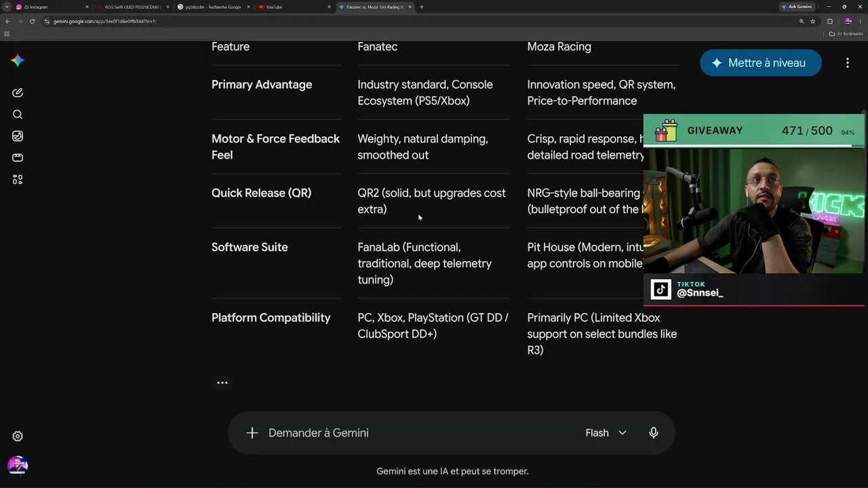Activate the microphone voice input
Screen dimensions: 868x488
(x=654, y=433)
